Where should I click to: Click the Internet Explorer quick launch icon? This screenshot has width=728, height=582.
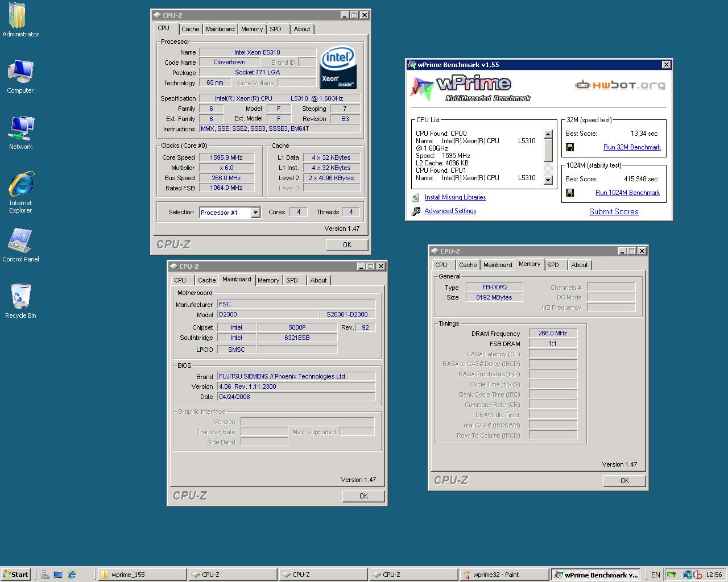point(72,575)
